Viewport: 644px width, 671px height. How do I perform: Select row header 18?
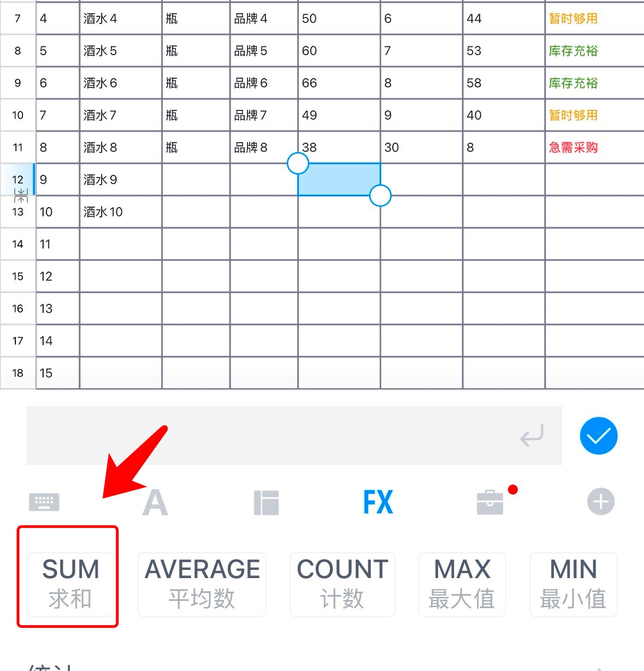17,373
